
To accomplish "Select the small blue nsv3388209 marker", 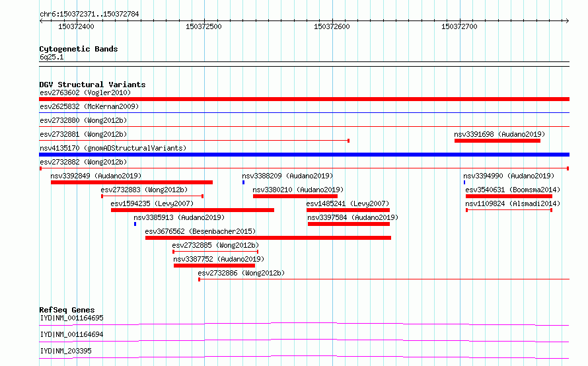I will (243, 182).
